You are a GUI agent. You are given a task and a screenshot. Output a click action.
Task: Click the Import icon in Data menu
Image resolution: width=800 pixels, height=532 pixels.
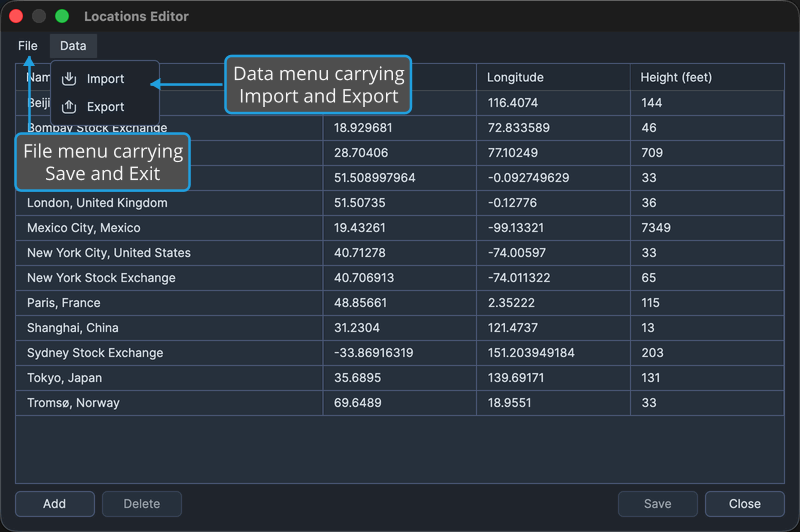(69, 79)
